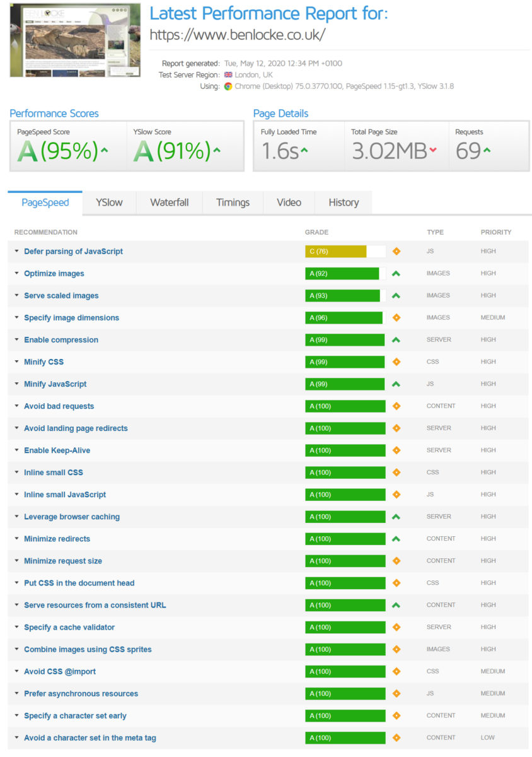
Task: Open the History tab
Action: tap(344, 202)
